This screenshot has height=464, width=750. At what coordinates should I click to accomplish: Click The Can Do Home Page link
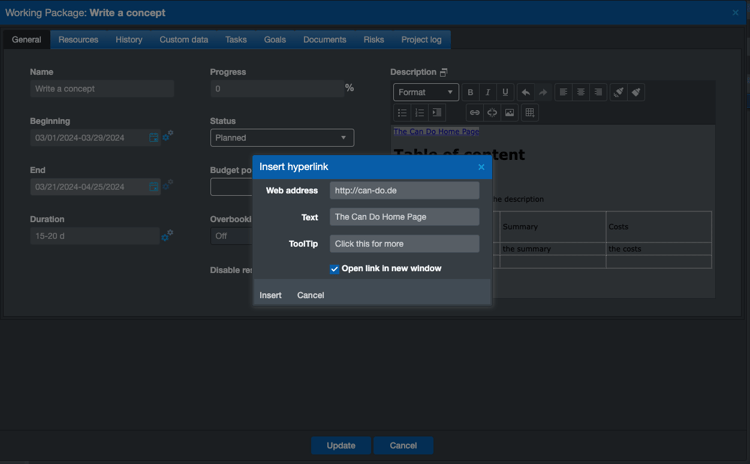click(x=436, y=132)
